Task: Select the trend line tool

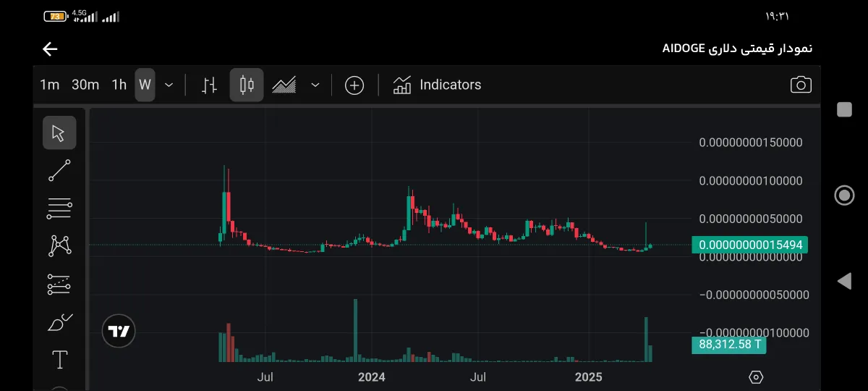Action: point(59,171)
